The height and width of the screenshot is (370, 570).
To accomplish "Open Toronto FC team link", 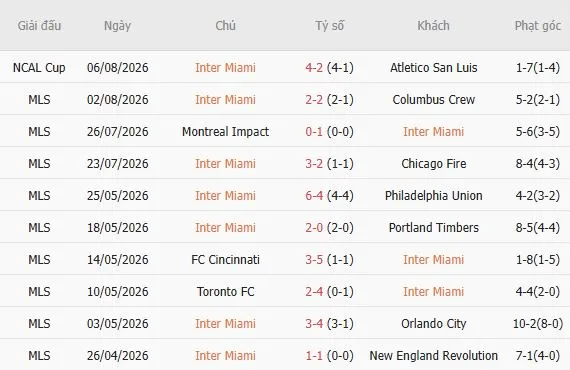I will (225, 291).
